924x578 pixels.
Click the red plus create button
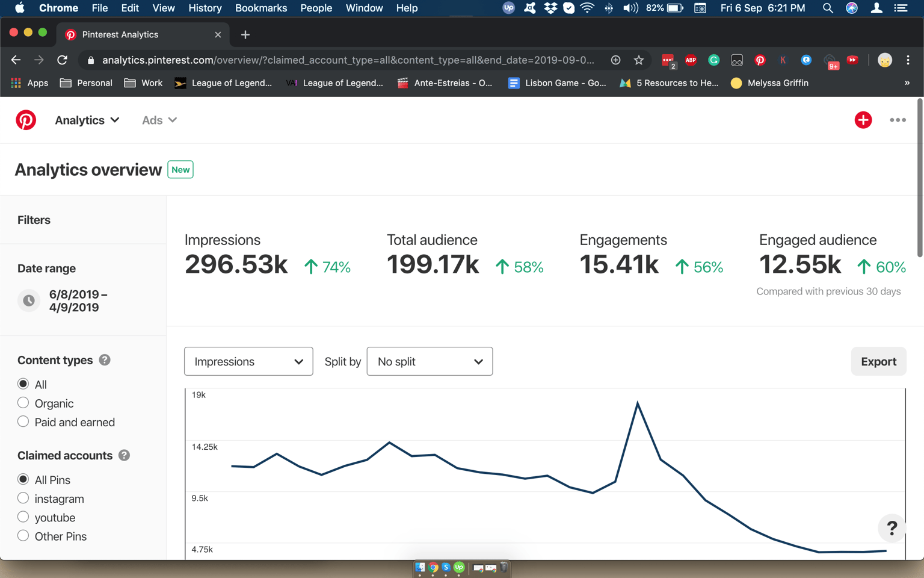click(863, 120)
